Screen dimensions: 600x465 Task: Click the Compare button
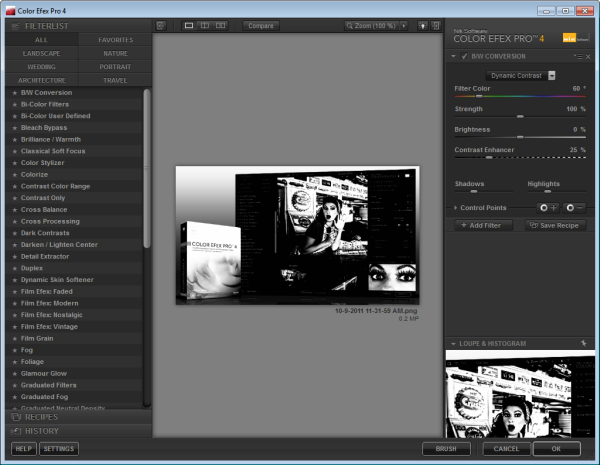point(261,26)
